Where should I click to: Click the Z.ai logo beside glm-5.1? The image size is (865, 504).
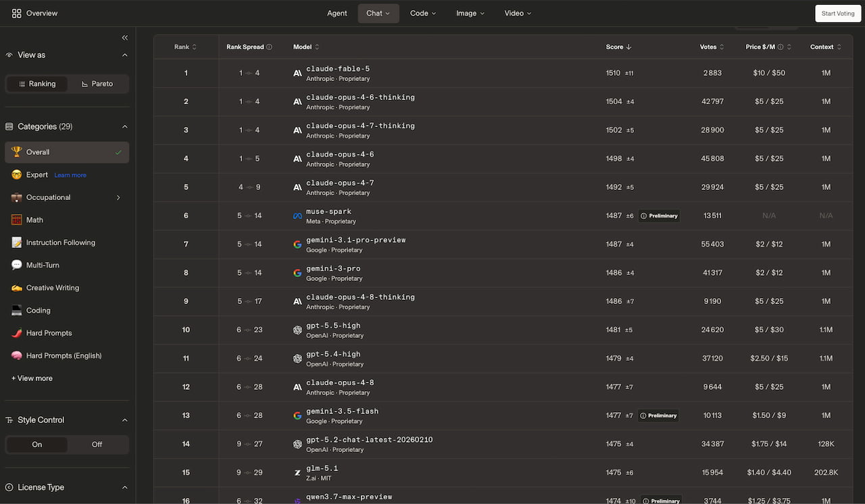[297, 472]
